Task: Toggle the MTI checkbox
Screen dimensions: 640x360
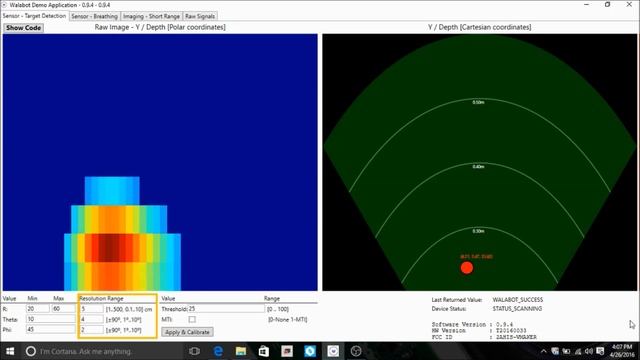Action: point(192,319)
